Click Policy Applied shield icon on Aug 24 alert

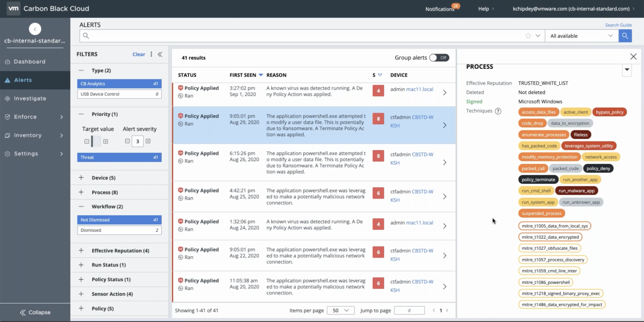(x=181, y=221)
